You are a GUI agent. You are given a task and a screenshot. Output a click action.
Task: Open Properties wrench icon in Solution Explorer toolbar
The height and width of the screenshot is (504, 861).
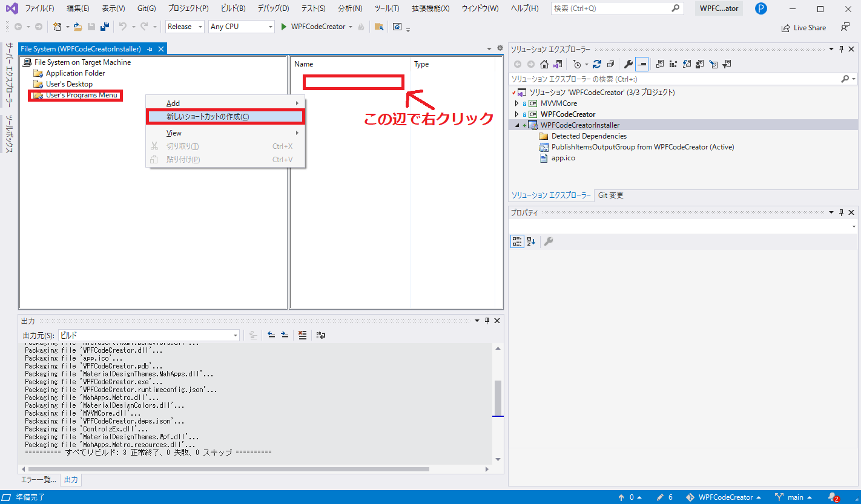tap(628, 64)
